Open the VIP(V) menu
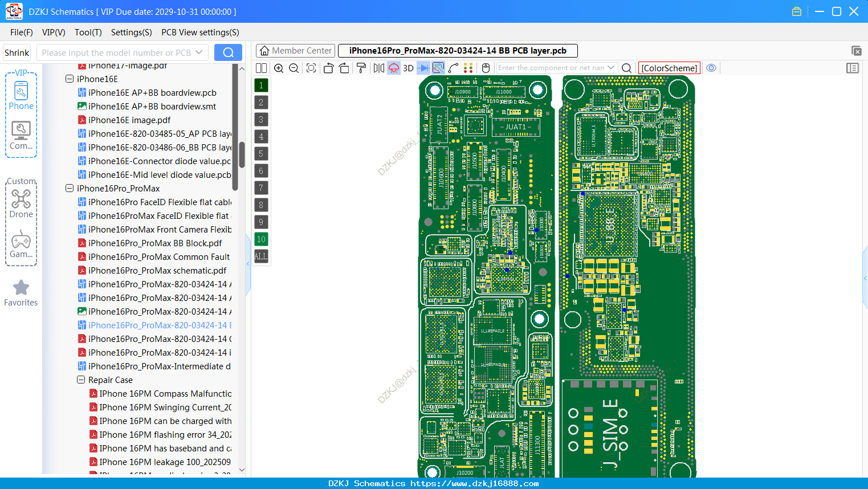Image resolution: width=868 pixels, height=489 pixels. pyautogui.click(x=54, y=32)
